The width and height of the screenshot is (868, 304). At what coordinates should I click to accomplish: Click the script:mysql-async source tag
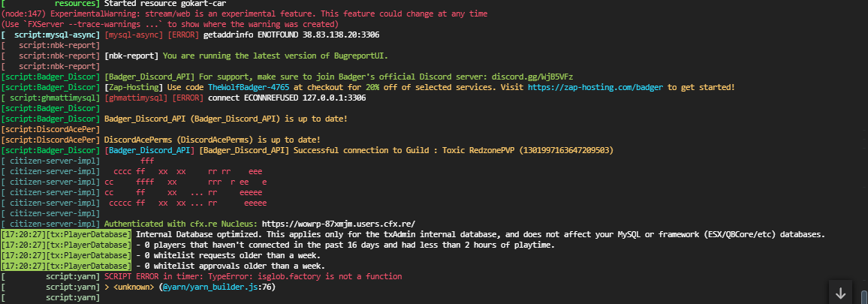click(50, 35)
